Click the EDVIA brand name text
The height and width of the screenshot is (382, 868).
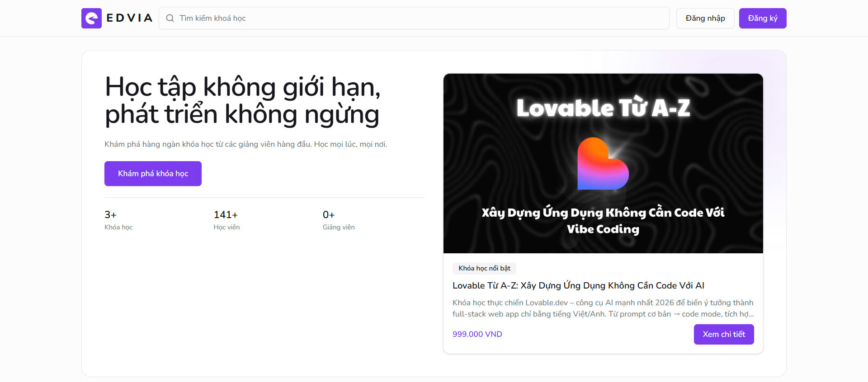(x=129, y=18)
